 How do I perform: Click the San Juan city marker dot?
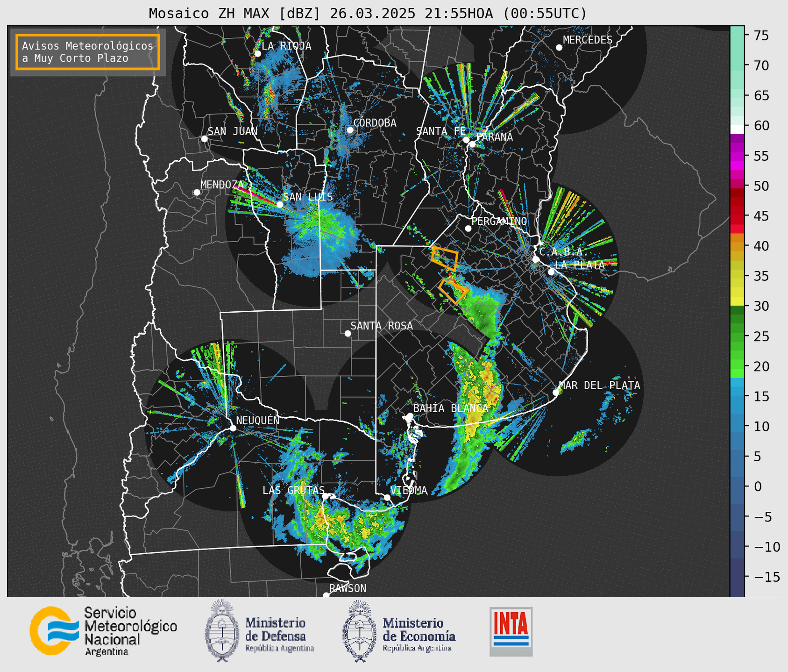click(x=204, y=139)
